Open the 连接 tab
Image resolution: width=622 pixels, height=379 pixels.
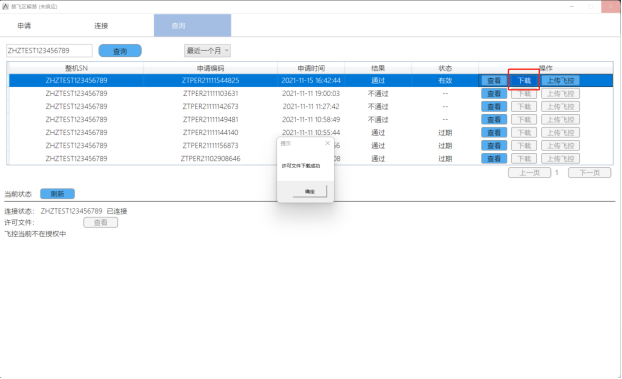[x=101, y=26]
